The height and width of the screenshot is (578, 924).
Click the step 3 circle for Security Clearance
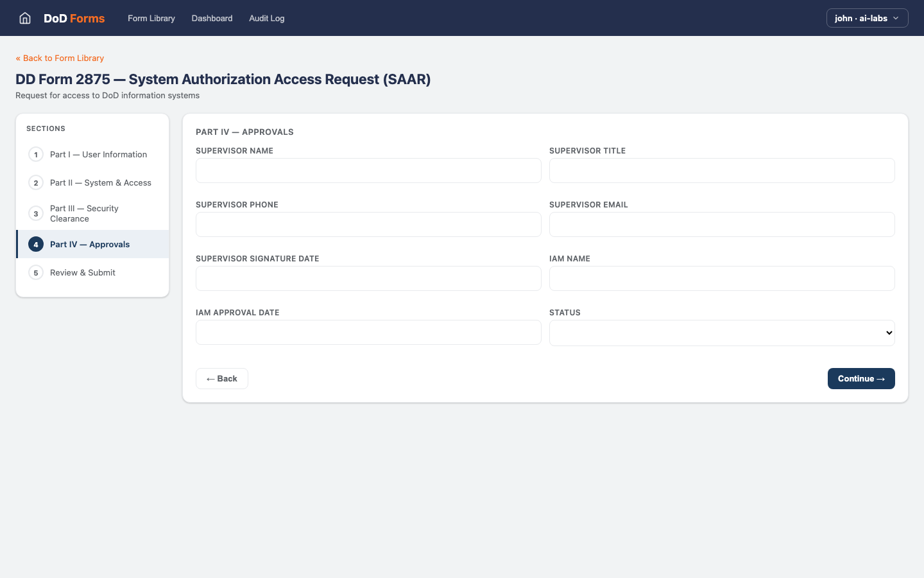pyautogui.click(x=35, y=213)
